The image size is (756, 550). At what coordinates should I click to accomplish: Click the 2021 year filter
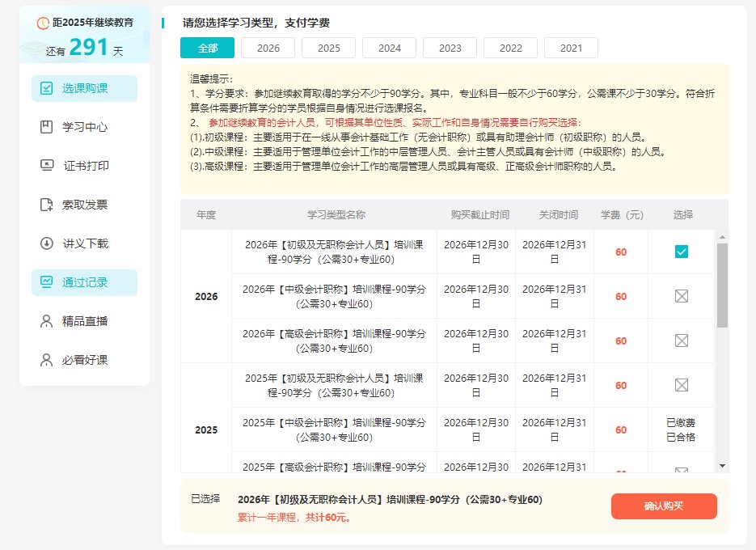(x=571, y=48)
